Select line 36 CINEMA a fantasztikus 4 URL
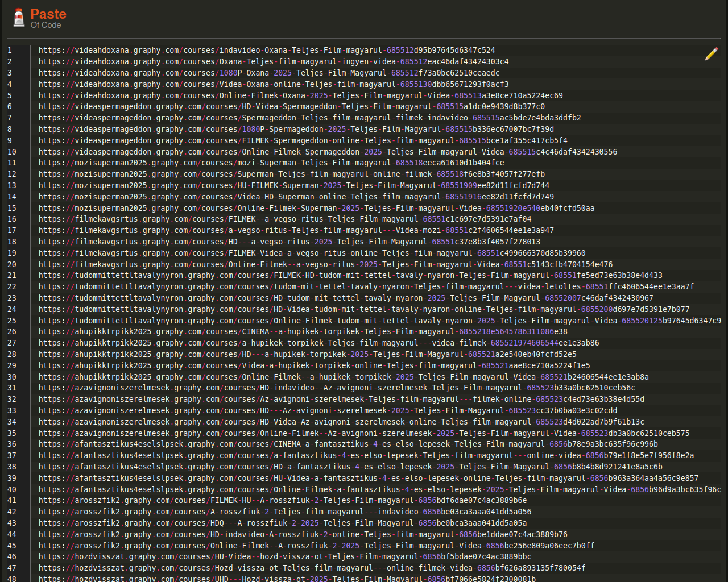The image size is (728, 582). (x=348, y=444)
